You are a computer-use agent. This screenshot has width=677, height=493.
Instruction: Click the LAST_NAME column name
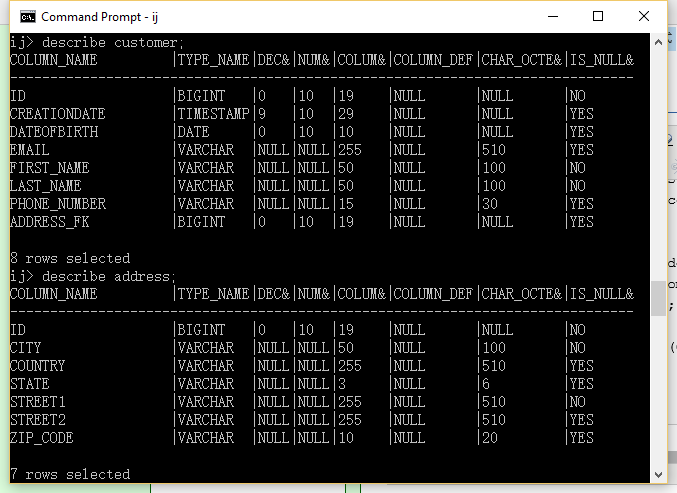tap(46, 186)
